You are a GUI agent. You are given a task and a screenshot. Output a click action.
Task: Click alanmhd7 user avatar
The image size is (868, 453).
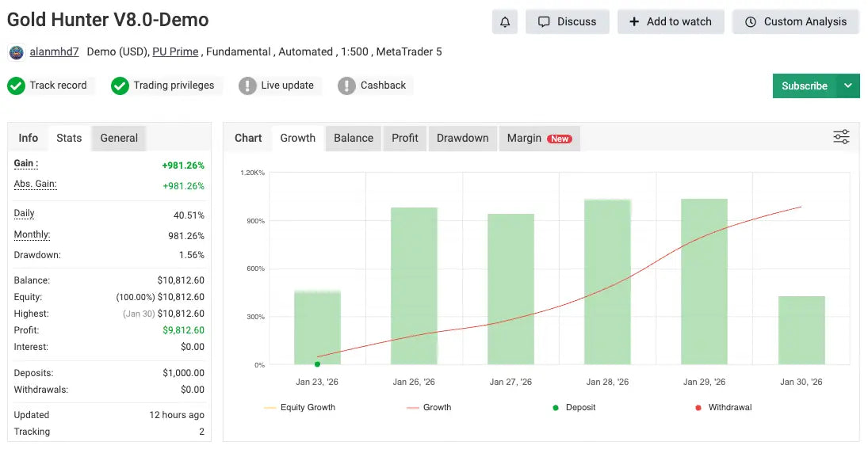(x=16, y=52)
